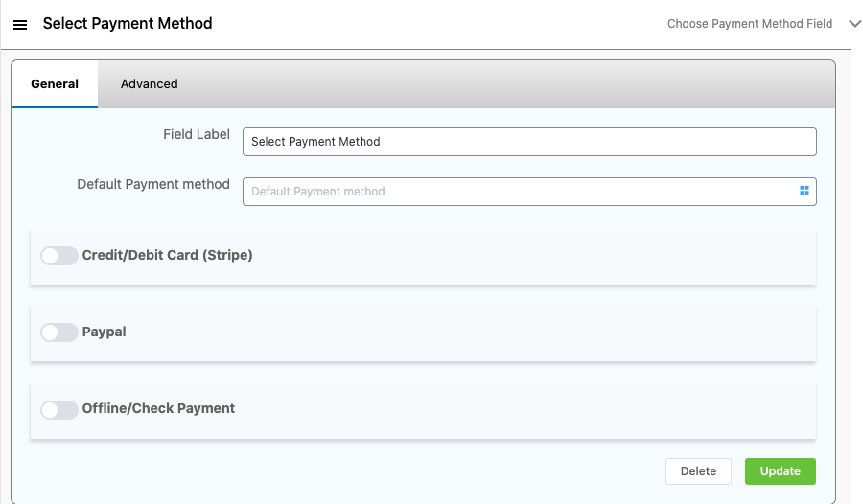The height and width of the screenshot is (504, 863).
Task: Switch on Offline/Check Payment toggle
Action: (x=58, y=409)
